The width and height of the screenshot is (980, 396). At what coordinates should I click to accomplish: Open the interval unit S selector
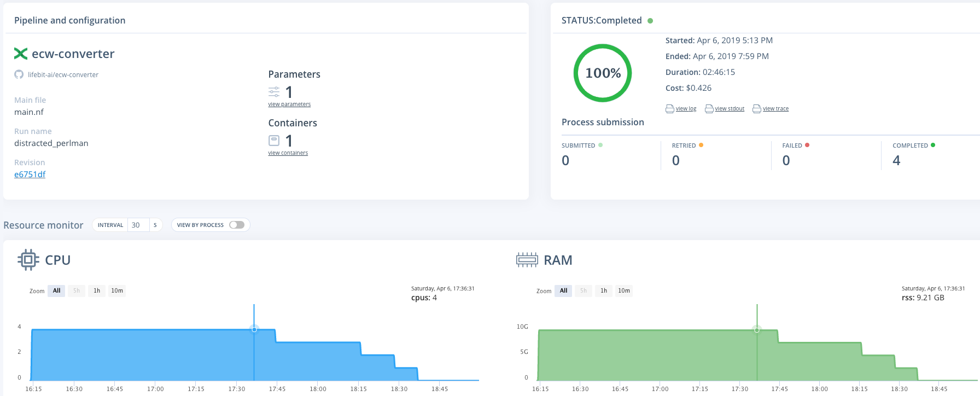[x=155, y=225]
